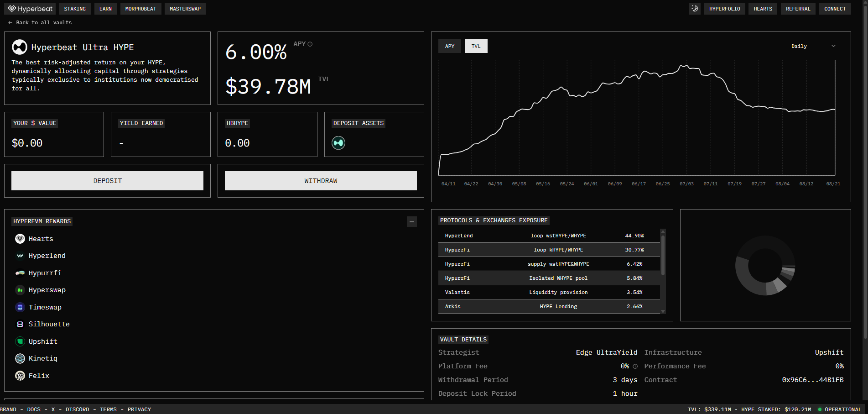Open the Daily interval dropdown
This screenshot has height=414, width=868.
[x=813, y=46]
